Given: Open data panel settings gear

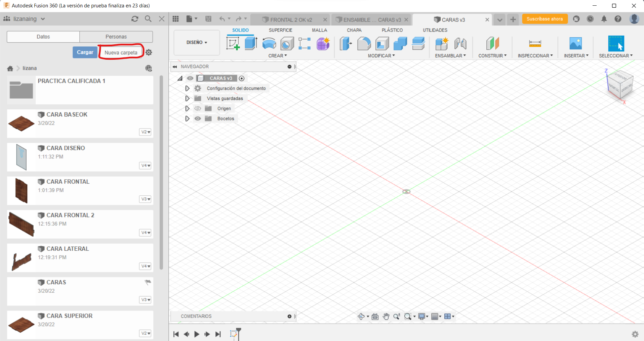Looking at the screenshot, I should coord(149,52).
